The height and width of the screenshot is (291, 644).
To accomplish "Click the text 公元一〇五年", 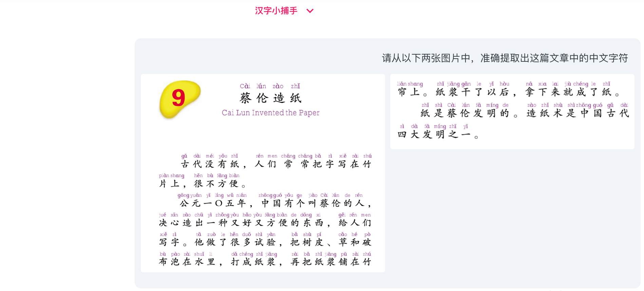I will (x=215, y=203).
